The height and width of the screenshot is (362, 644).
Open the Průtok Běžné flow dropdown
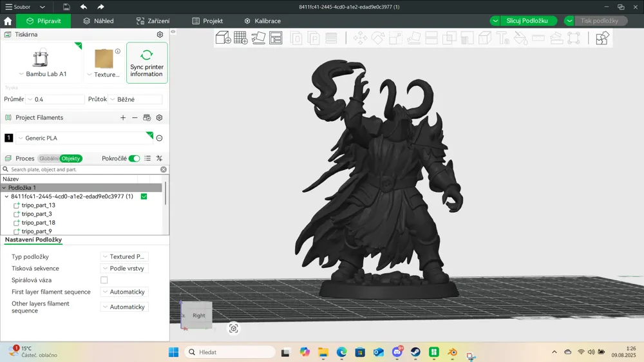coord(135,99)
